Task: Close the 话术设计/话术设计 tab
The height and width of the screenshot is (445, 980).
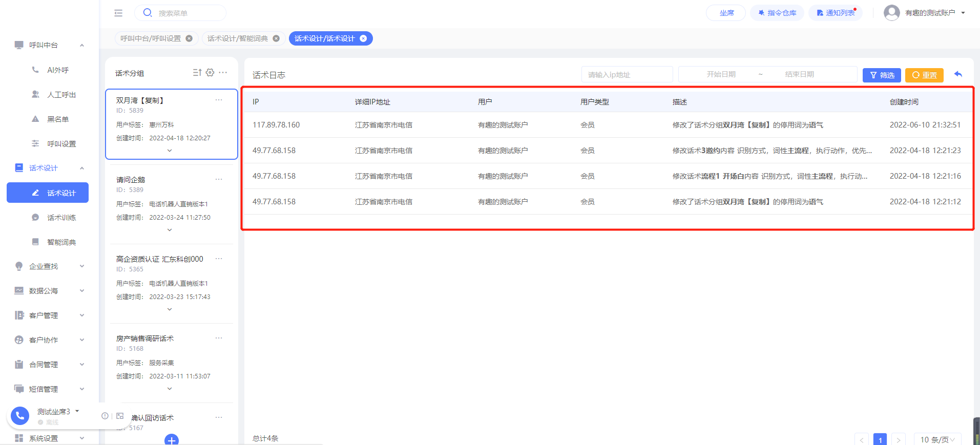Action: pyautogui.click(x=363, y=38)
